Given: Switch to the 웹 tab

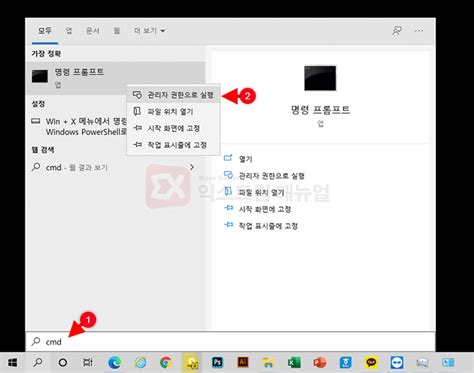Looking at the screenshot, I should point(117,31).
